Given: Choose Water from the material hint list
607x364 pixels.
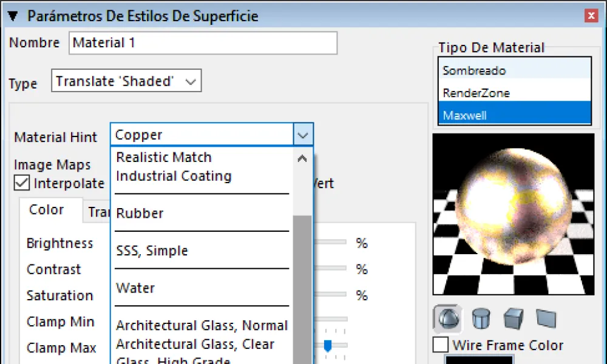Looking at the screenshot, I should 135,288.
